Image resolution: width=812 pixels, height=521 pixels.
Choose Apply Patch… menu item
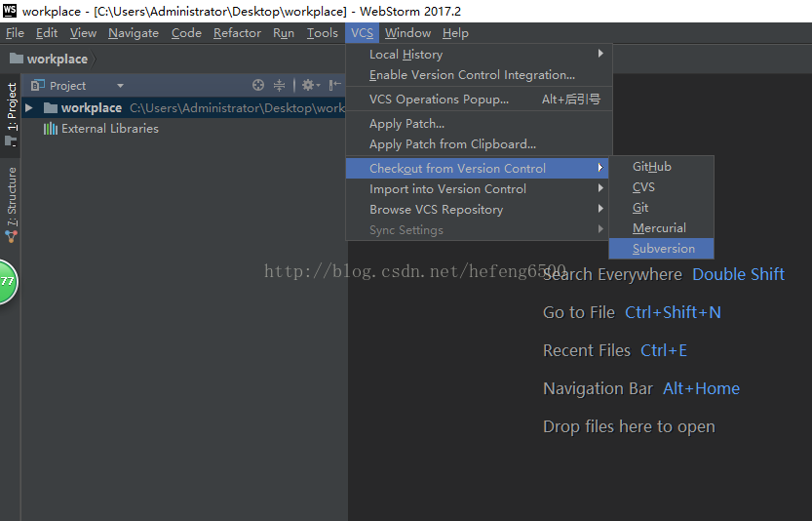coord(479,123)
